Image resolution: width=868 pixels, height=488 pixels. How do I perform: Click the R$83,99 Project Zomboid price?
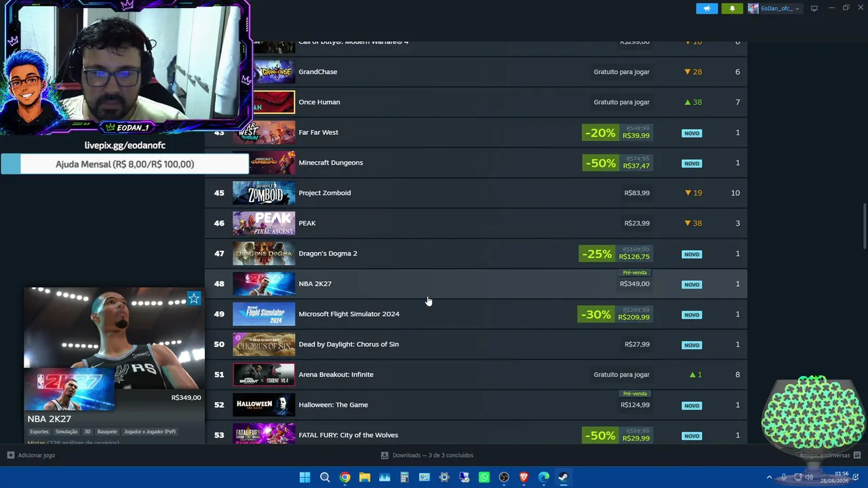click(x=637, y=193)
